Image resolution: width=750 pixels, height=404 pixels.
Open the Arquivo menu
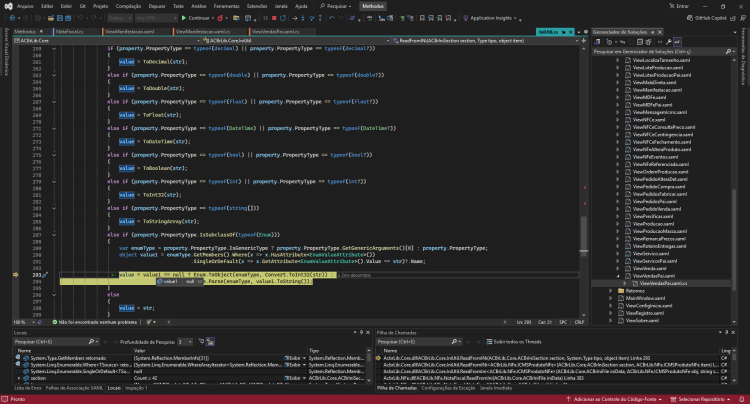[25, 6]
